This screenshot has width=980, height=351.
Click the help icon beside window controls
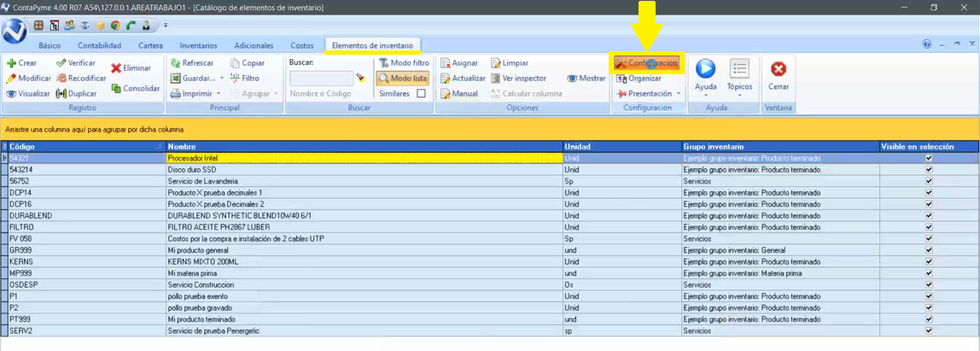(926, 44)
